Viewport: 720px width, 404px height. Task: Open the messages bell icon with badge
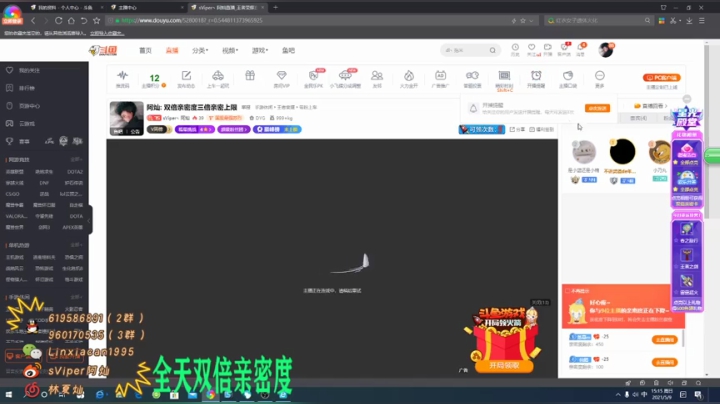click(x=581, y=47)
